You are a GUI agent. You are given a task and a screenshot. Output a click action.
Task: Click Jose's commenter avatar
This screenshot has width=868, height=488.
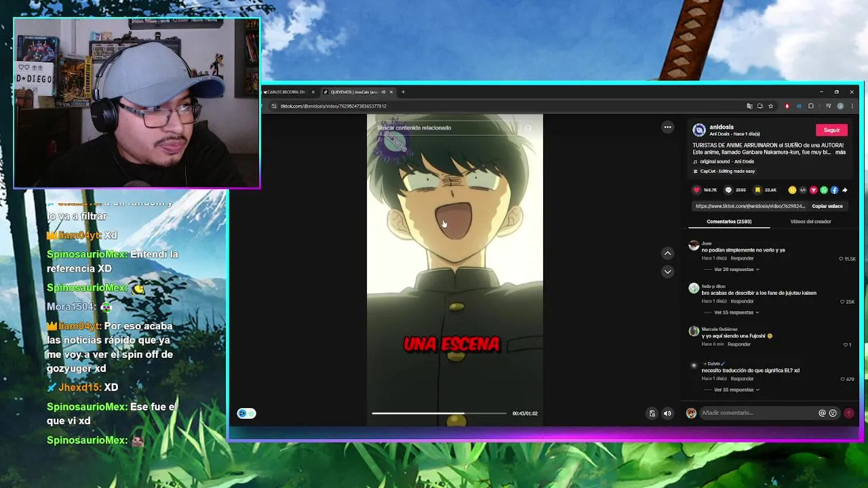point(694,246)
